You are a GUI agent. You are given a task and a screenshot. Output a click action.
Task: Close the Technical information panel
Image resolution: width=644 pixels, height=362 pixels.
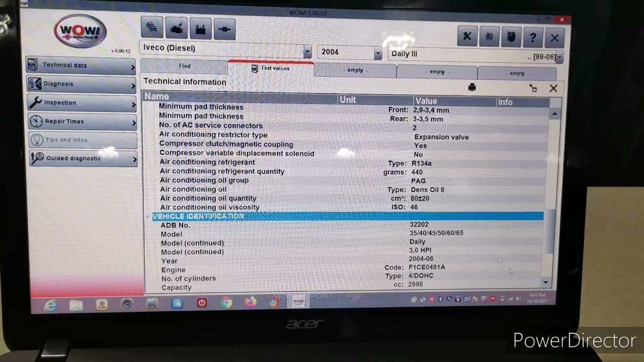[x=553, y=88]
